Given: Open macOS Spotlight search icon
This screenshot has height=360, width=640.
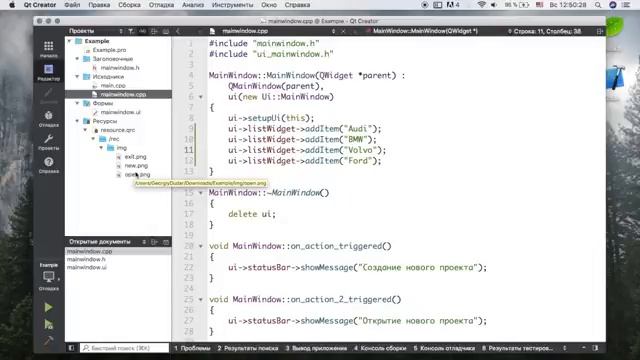Looking at the screenshot, I should click(x=598, y=5).
